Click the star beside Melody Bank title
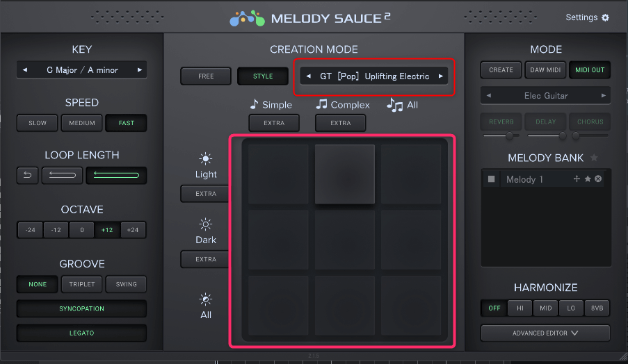The height and width of the screenshot is (364, 628). tap(593, 158)
